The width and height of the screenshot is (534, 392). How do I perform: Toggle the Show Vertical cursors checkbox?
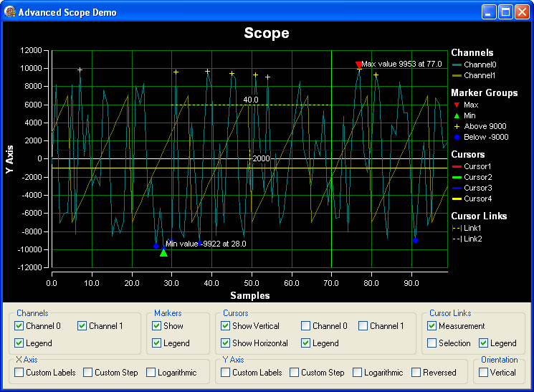pos(226,326)
